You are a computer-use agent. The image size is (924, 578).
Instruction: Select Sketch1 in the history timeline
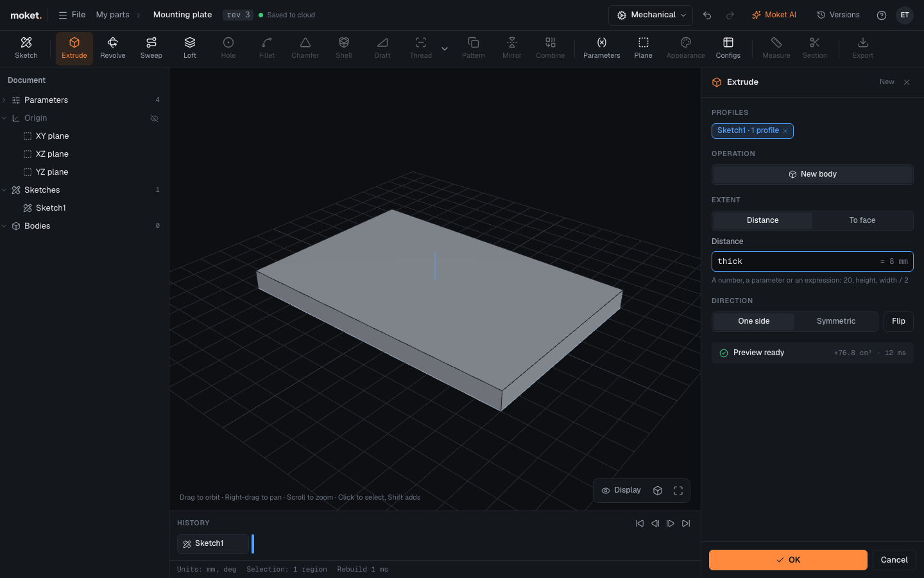(212, 544)
